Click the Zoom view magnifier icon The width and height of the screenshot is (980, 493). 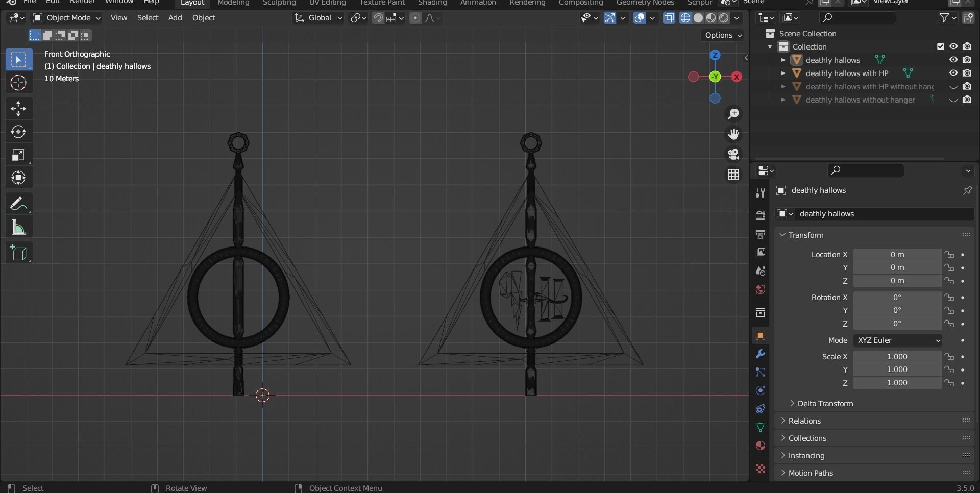coord(733,114)
